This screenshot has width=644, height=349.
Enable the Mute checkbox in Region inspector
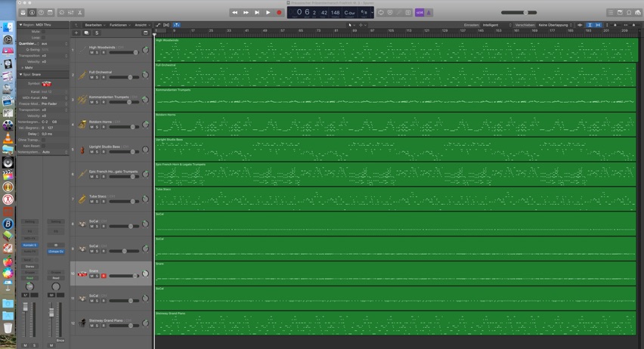pos(44,31)
